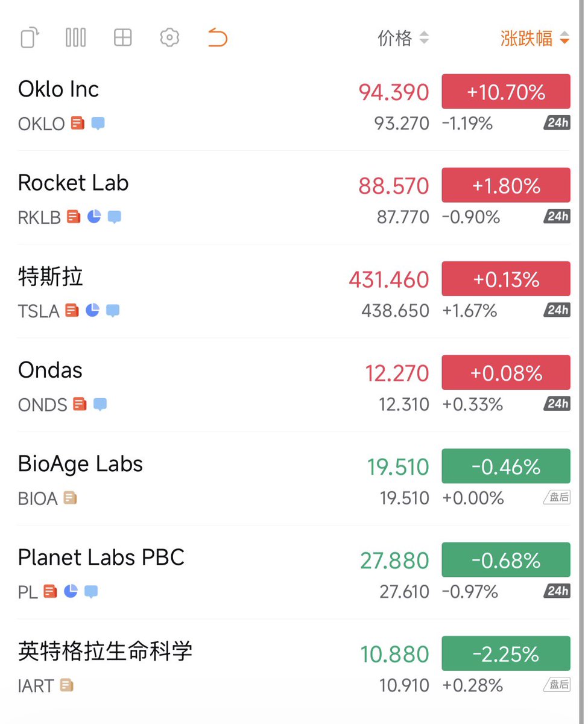Viewport: 588px width, 724px height.
Task: Select the 英特格拉生命科学 stock name
Action: [x=106, y=652]
